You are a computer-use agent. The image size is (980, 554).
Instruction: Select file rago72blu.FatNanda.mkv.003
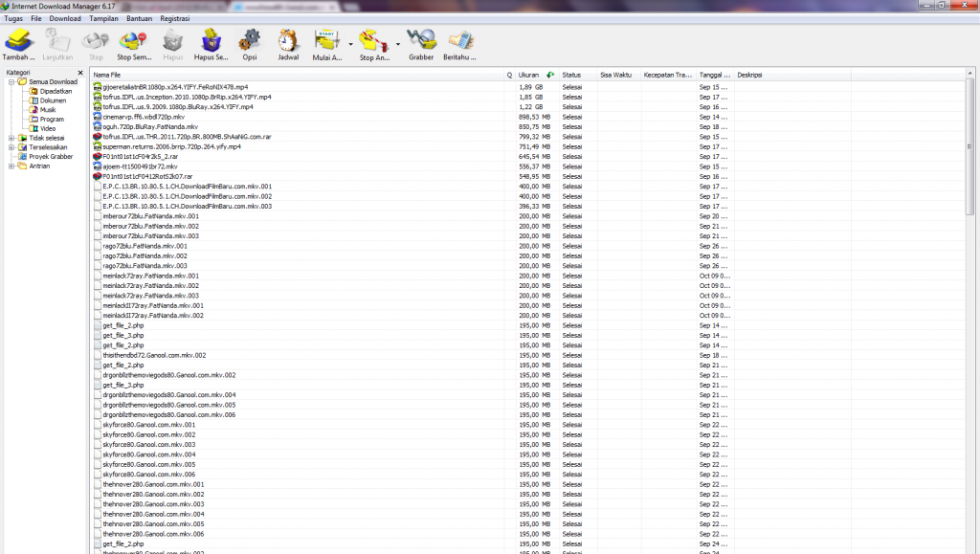click(145, 266)
